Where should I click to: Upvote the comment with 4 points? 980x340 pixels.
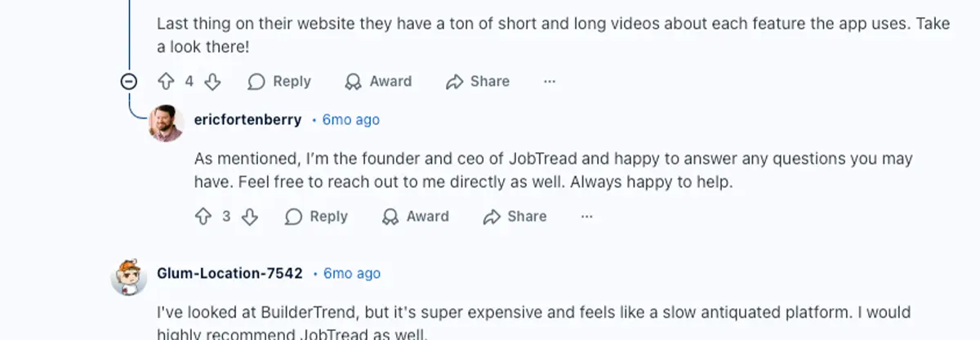(167, 81)
